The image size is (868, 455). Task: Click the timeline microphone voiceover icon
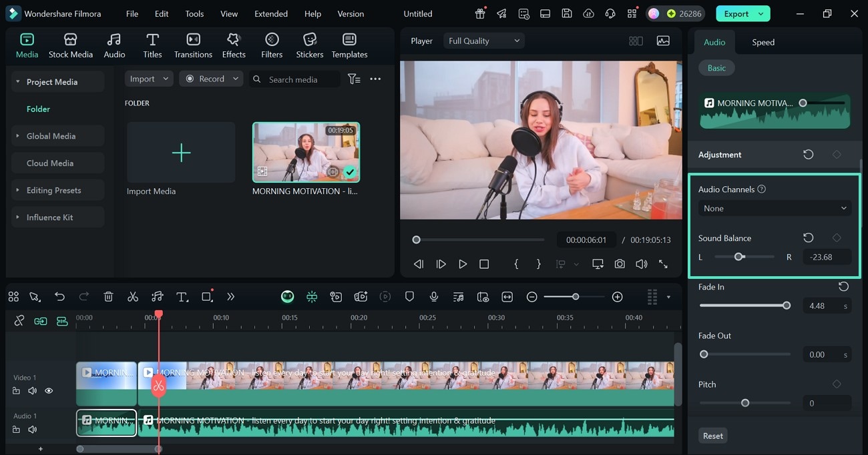(434, 297)
